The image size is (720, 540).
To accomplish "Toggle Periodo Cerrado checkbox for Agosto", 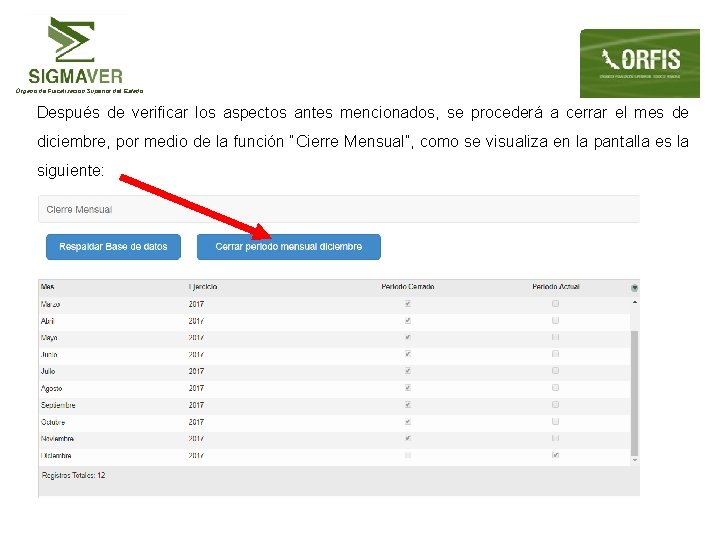I will pos(408,388).
